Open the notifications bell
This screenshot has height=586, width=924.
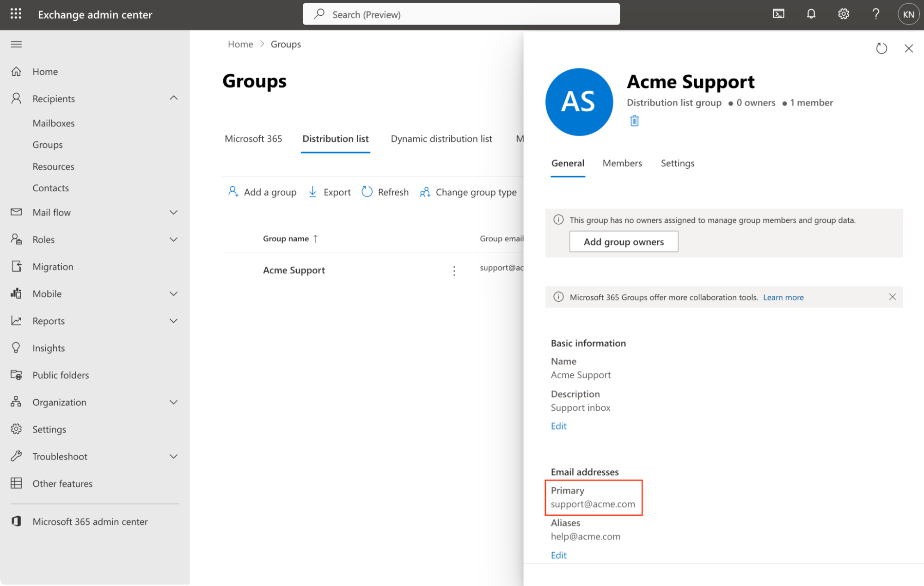pos(811,14)
